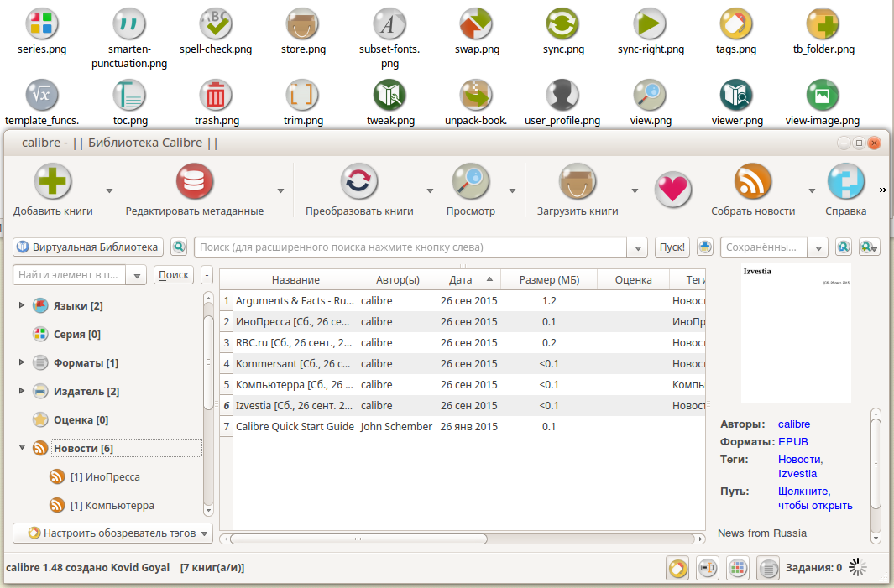Click the tag browser toggle icon in status bar
The height and width of the screenshot is (588, 894).
(677, 568)
